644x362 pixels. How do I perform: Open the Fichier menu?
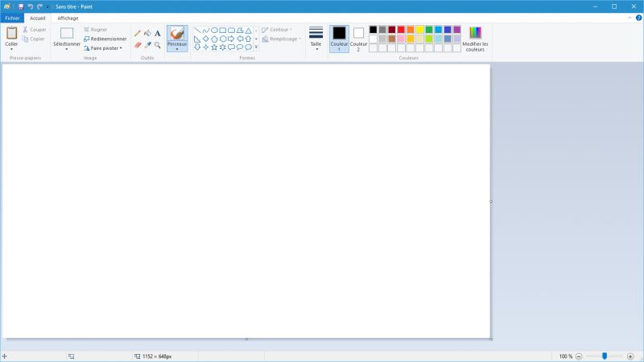point(12,18)
